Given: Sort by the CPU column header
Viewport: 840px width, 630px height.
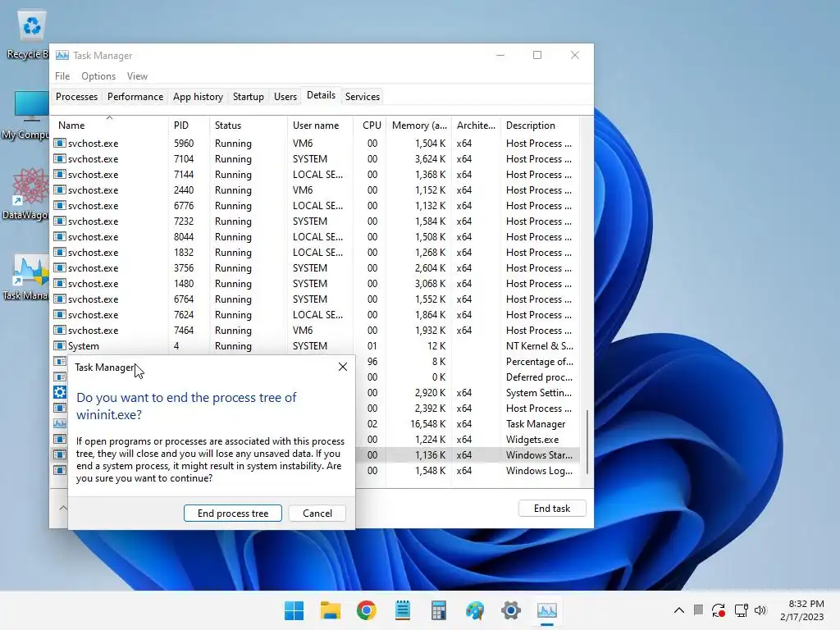Looking at the screenshot, I should [x=372, y=126].
